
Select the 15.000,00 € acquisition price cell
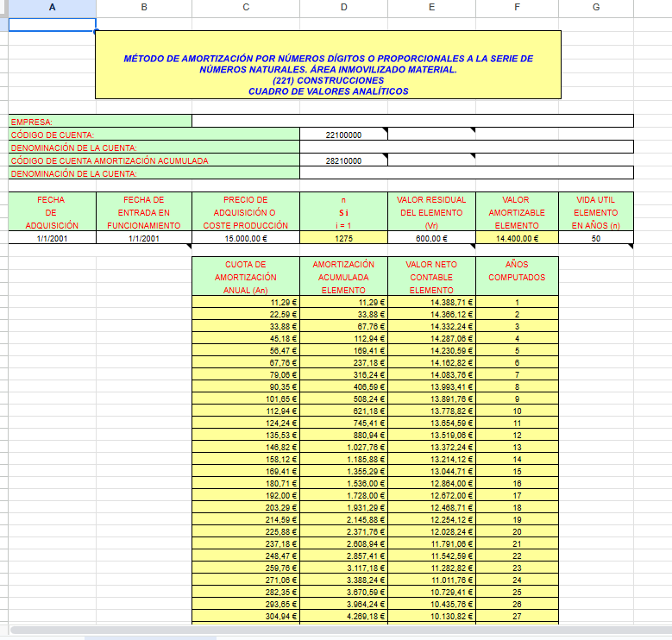[246, 239]
